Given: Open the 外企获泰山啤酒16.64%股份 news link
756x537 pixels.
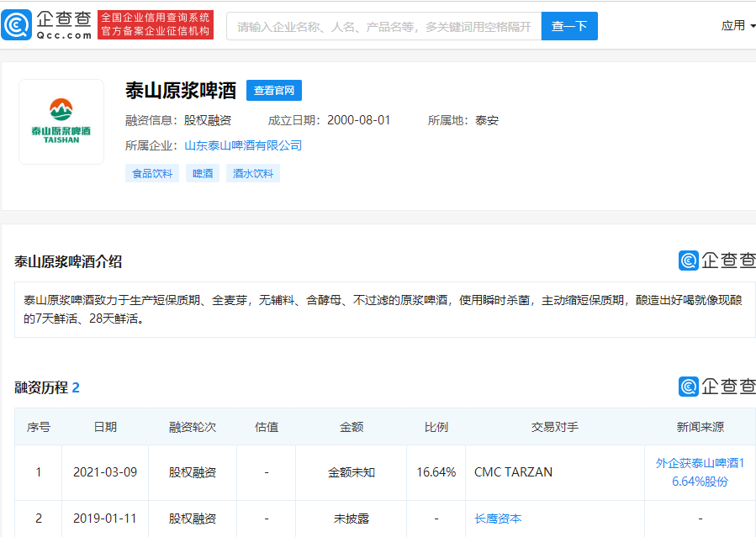Looking at the screenshot, I should coord(700,472).
